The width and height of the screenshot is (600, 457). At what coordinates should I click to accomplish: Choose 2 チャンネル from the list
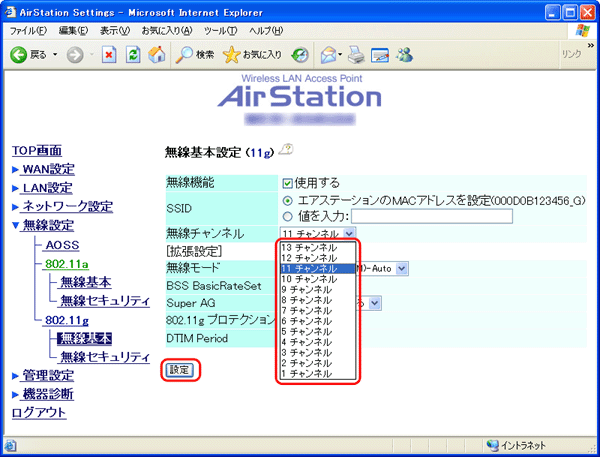(x=318, y=363)
